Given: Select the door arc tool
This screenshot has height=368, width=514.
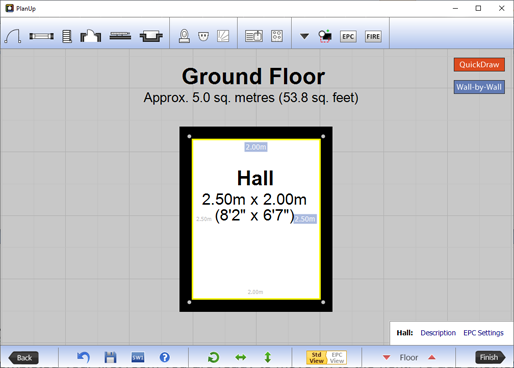Looking at the screenshot, I should 13,36.
